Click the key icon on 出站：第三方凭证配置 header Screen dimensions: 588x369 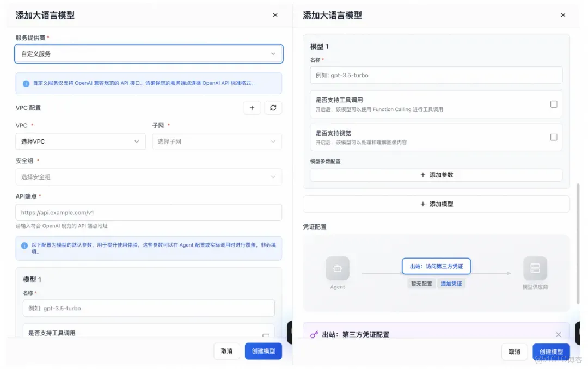(x=314, y=335)
